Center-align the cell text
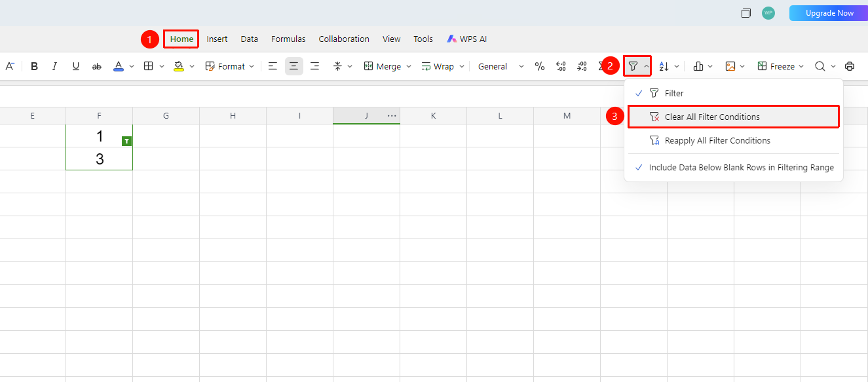This screenshot has height=382, width=868. tap(293, 66)
